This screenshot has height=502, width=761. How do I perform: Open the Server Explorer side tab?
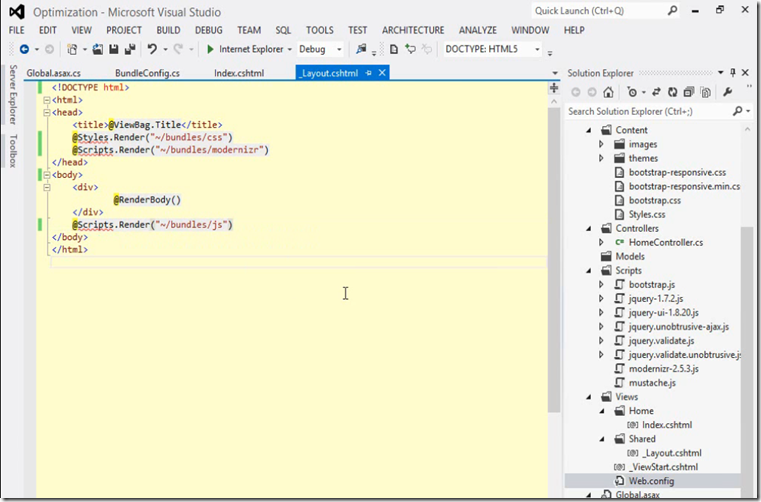[13, 95]
